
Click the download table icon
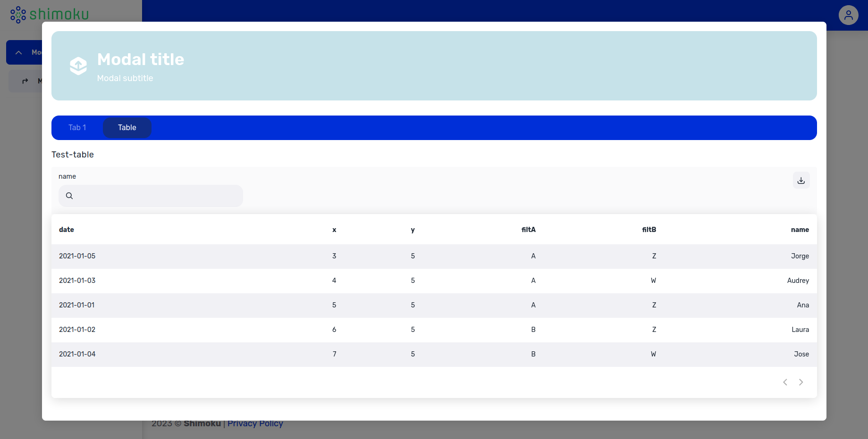(x=801, y=181)
